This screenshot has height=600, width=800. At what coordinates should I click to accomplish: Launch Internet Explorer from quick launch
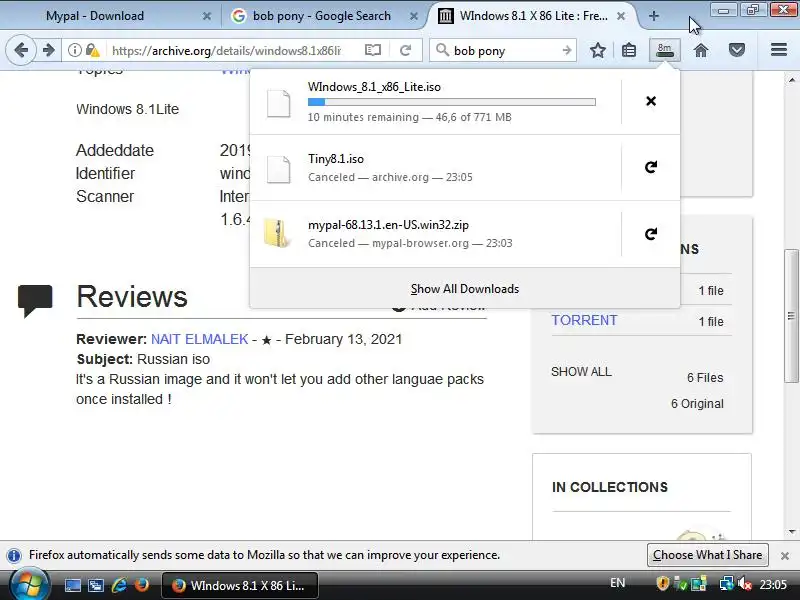(119, 585)
